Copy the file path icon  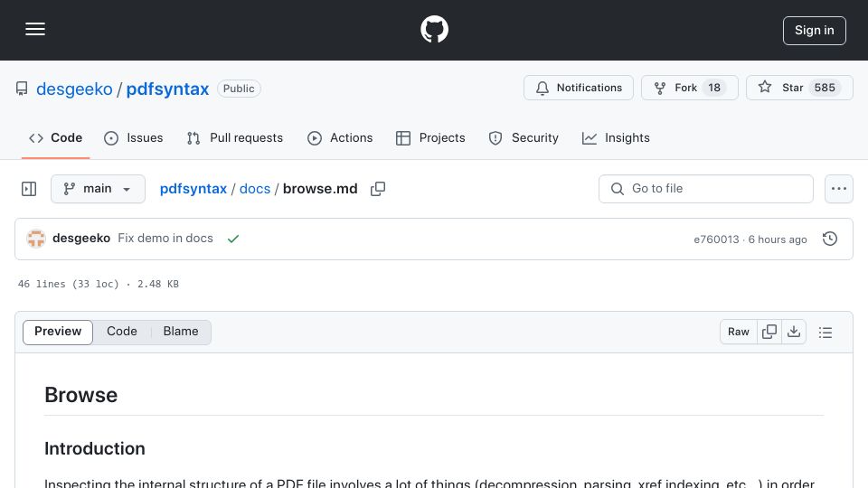click(x=378, y=189)
